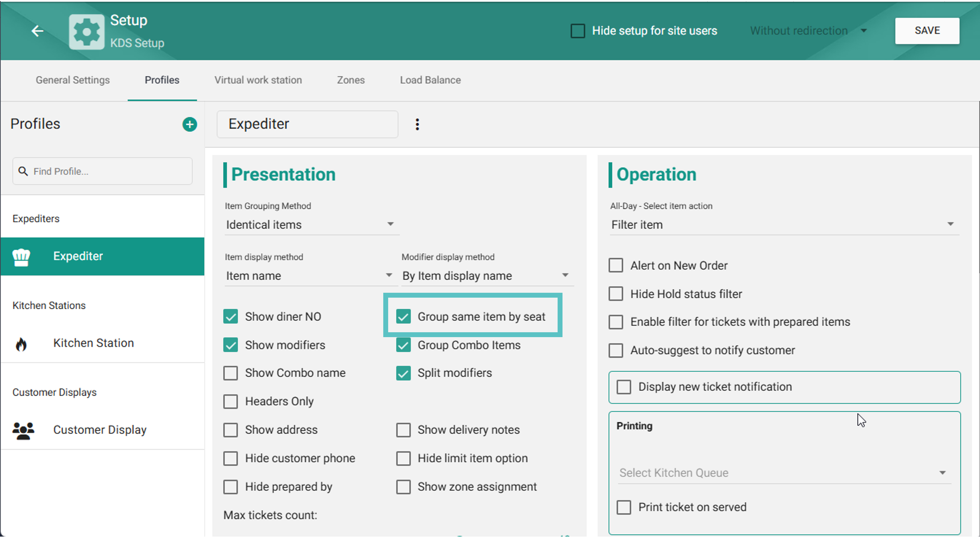980x538 pixels.
Task: Select the Kitchen Station profile
Action: click(x=102, y=343)
